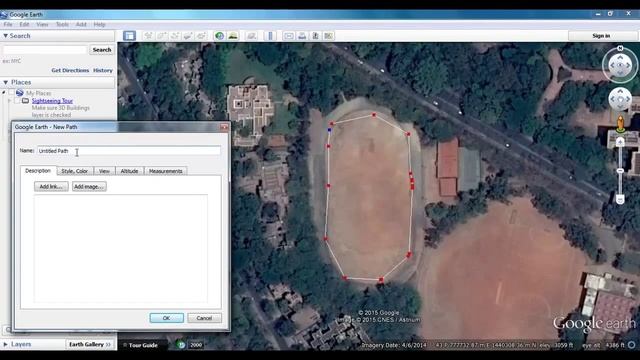Open the Ruler tool in toolbar

point(270,36)
